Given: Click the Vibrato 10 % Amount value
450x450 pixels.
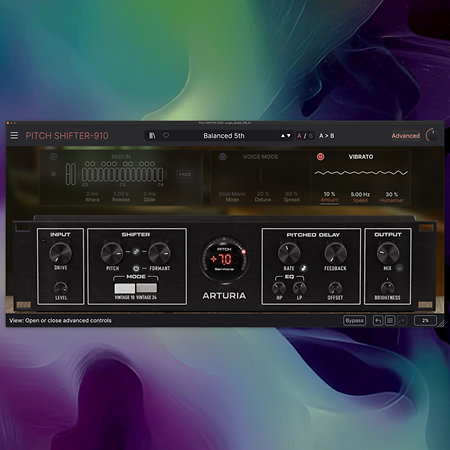Looking at the screenshot, I should (329, 194).
